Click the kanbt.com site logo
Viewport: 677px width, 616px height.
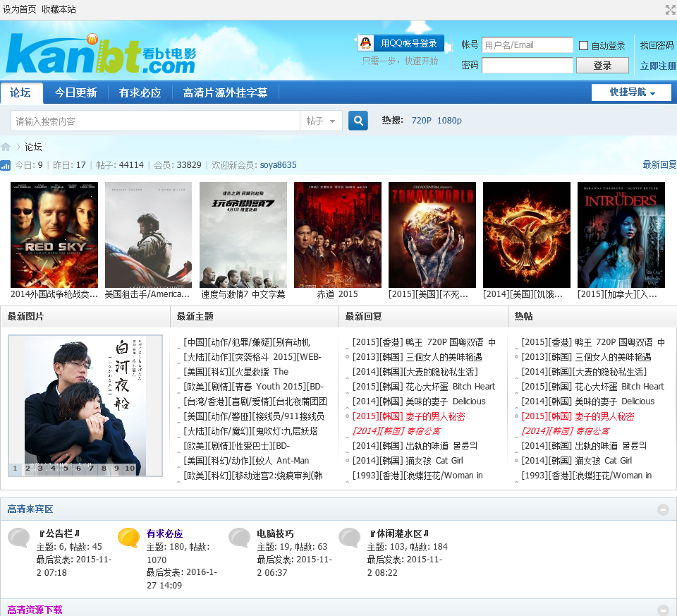pyautogui.click(x=101, y=54)
